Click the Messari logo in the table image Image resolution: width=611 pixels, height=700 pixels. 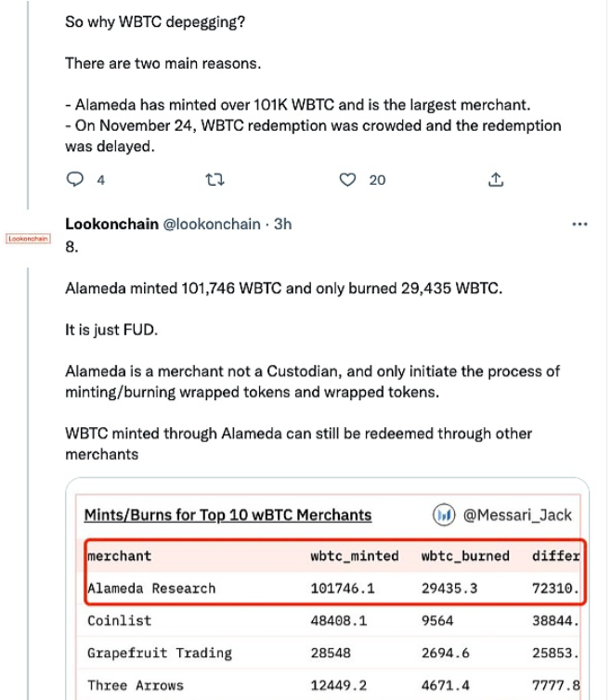click(x=443, y=514)
